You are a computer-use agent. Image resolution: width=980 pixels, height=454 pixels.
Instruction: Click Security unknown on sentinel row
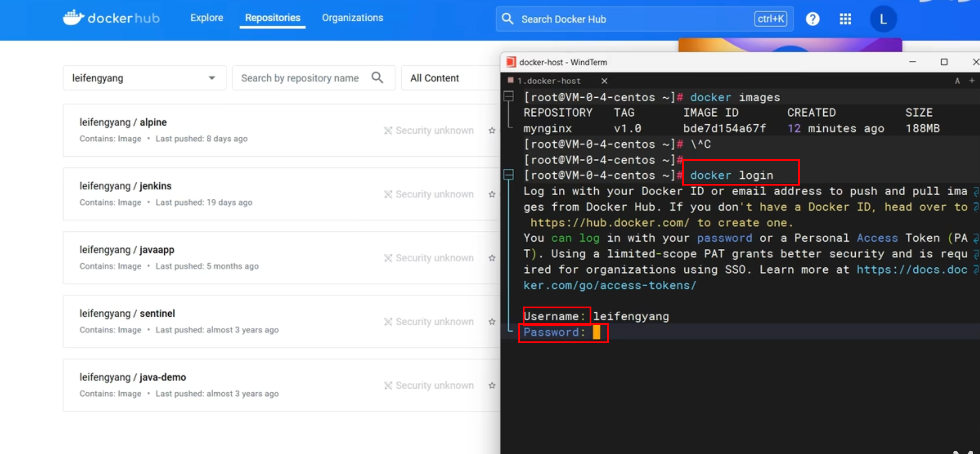pyautogui.click(x=429, y=322)
